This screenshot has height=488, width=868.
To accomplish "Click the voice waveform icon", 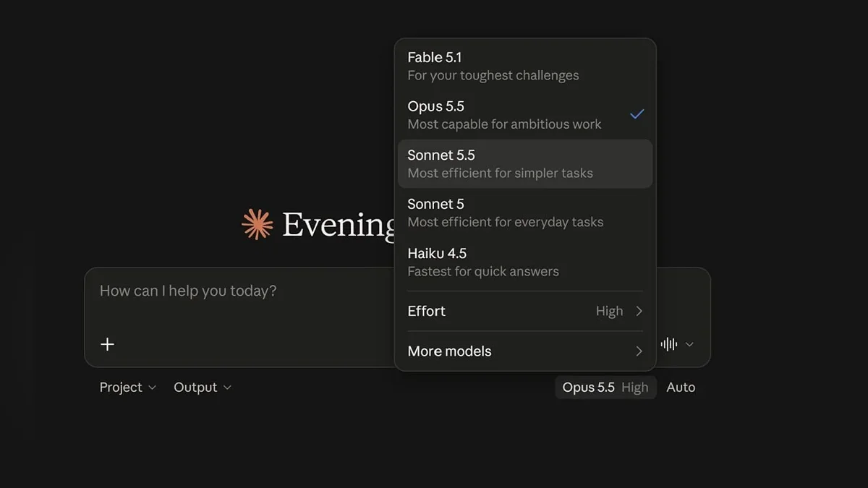I will tap(669, 344).
